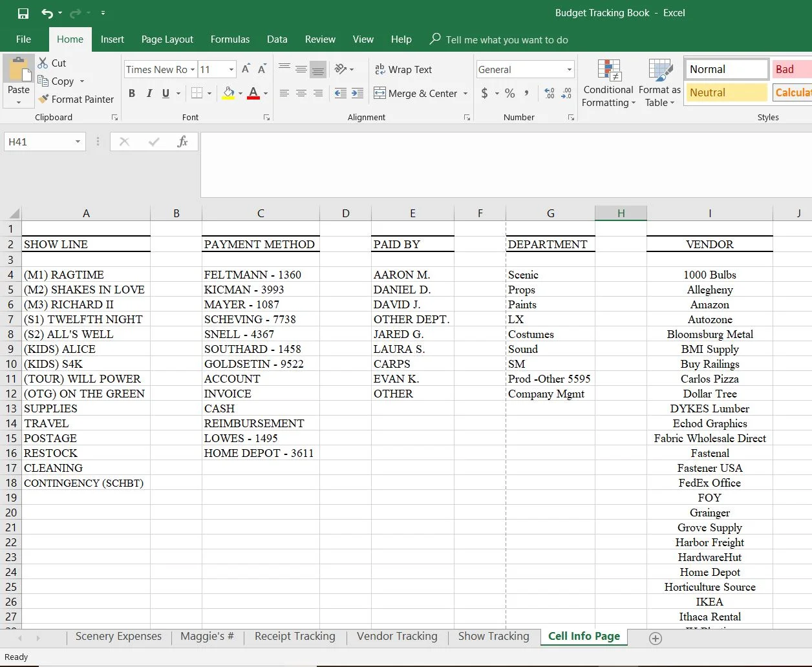Undo the last action
This screenshot has height=667, width=812.
point(47,13)
